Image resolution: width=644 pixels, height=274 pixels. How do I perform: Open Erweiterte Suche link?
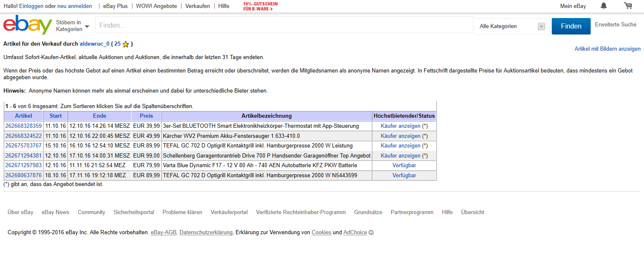(615, 25)
